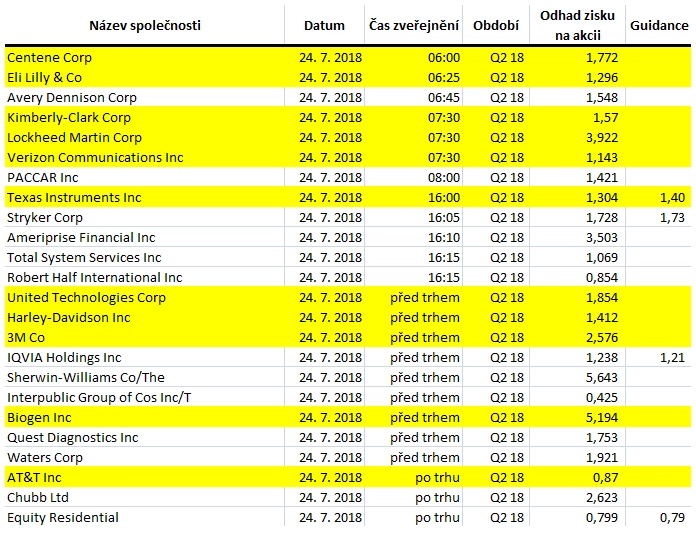Click the 16:10 time for Ameriprise Financial
The height and width of the screenshot is (533, 696).
click(x=444, y=237)
